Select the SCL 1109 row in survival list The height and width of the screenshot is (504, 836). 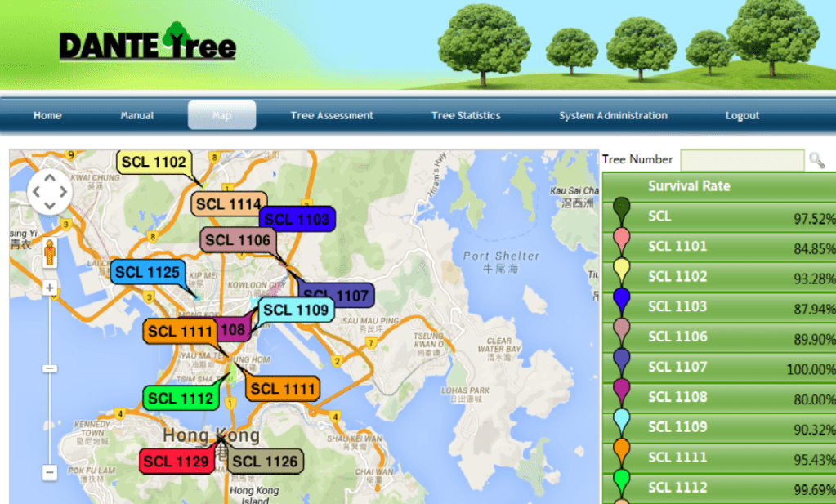pyautogui.click(x=719, y=427)
